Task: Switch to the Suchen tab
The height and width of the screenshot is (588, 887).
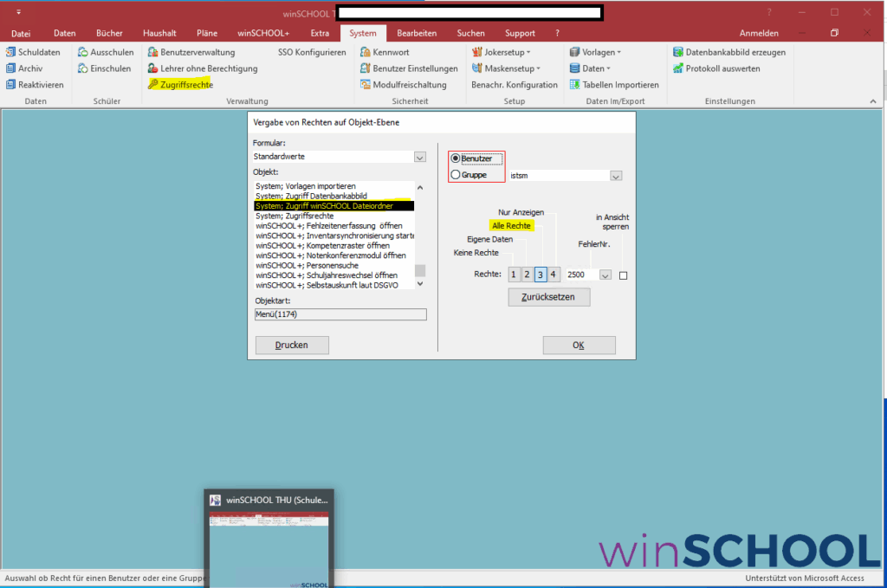Action: (x=470, y=34)
